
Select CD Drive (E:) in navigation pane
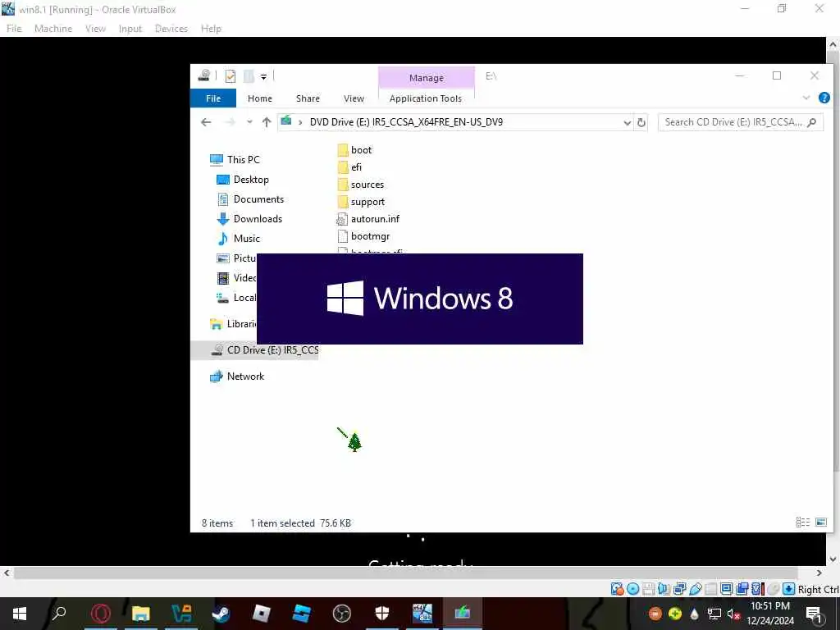(x=254, y=349)
